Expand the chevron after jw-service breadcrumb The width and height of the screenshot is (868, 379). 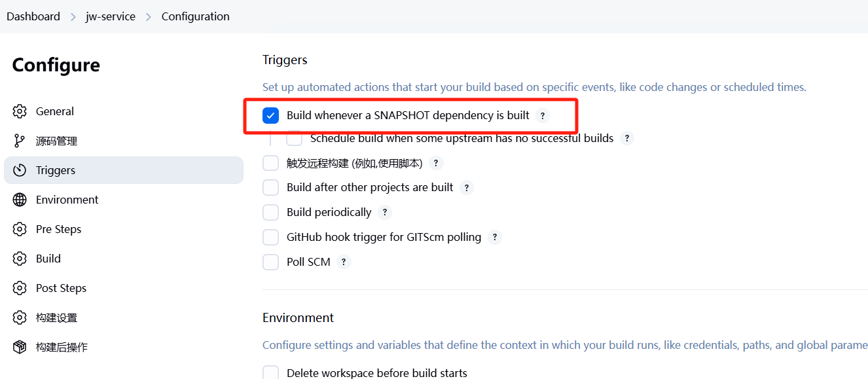(x=148, y=17)
